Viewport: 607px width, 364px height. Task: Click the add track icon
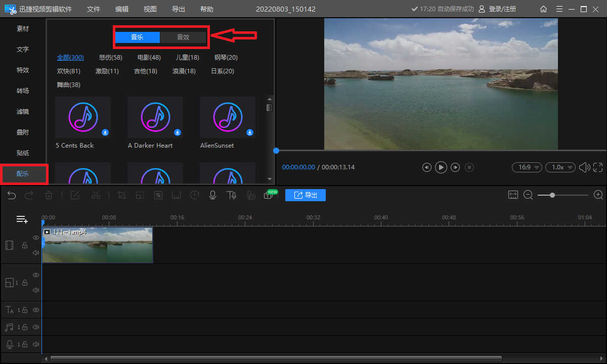tap(22, 219)
